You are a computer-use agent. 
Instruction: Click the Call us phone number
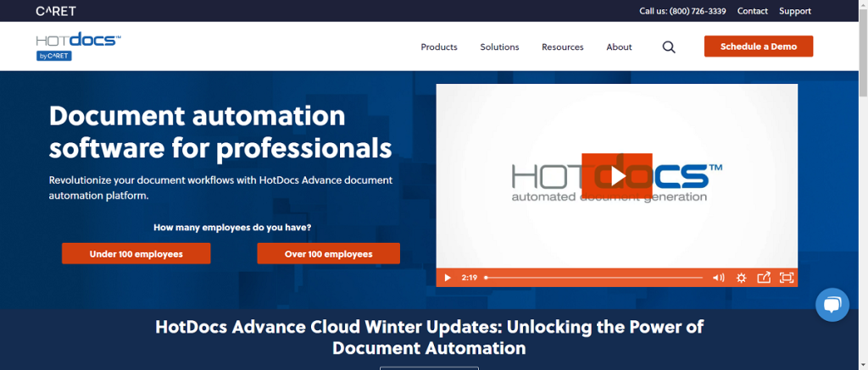pos(682,11)
